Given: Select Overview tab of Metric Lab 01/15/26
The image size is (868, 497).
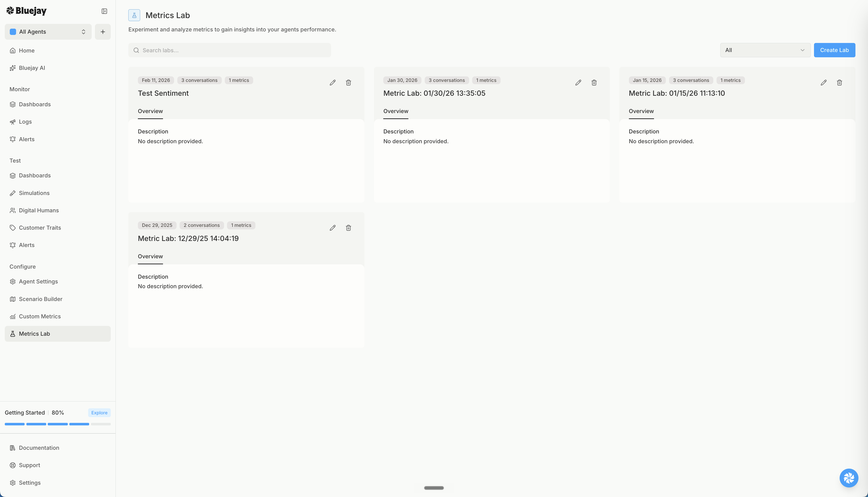Looking at the screenshot, I should (641, 111).
